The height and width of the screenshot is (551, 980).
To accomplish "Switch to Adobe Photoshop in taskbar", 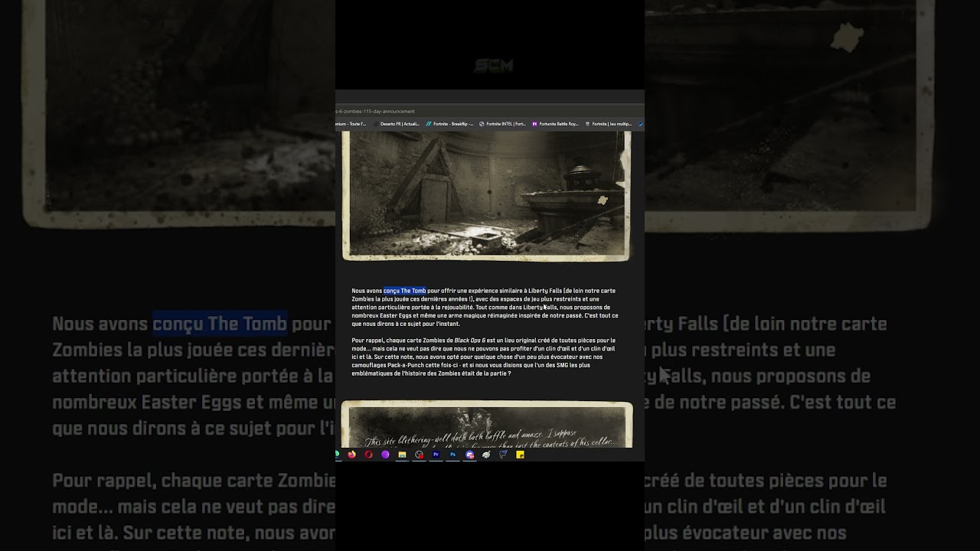I will point(452,455).
